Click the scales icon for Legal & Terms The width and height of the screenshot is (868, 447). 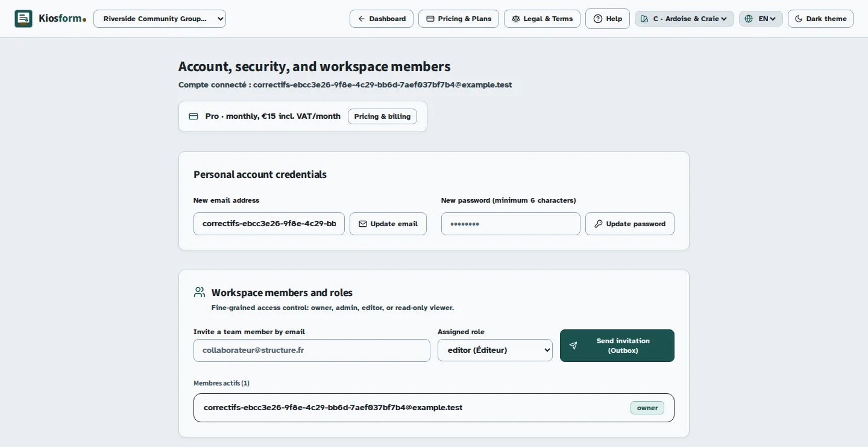tap(515, 19)
